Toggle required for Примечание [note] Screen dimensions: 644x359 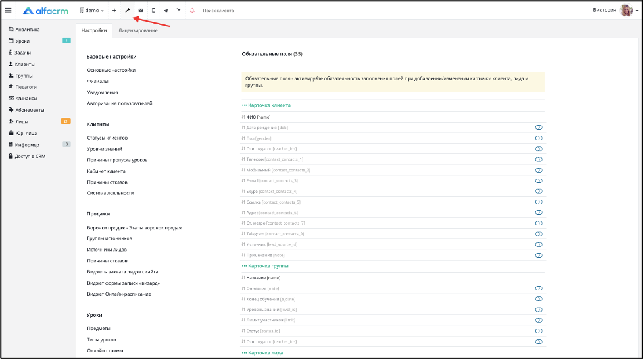pos(539,256)
